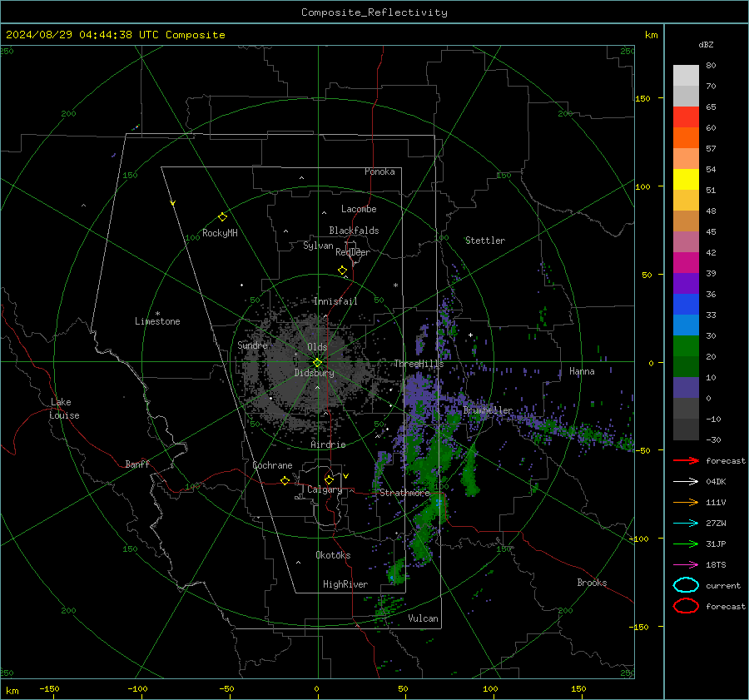Click yellow diamond marker below Cochrane
749x700 pixels.
[285, 481]
